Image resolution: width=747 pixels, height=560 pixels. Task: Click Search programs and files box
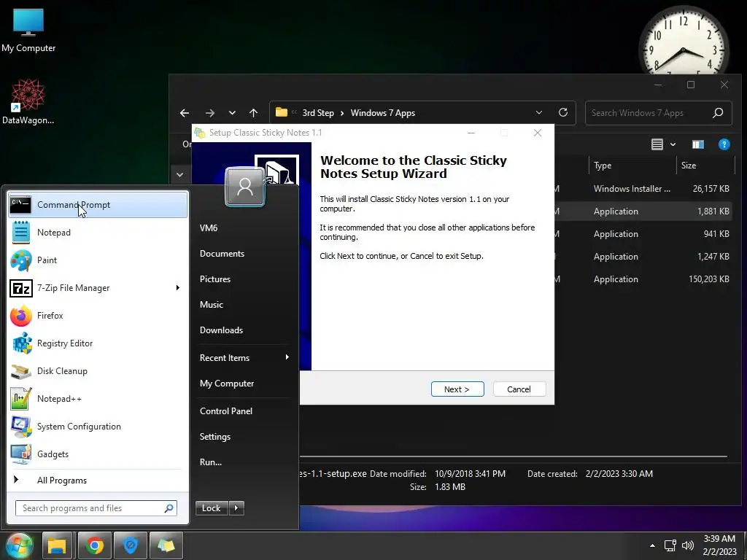pyautogui.click(x=96, y=508)
